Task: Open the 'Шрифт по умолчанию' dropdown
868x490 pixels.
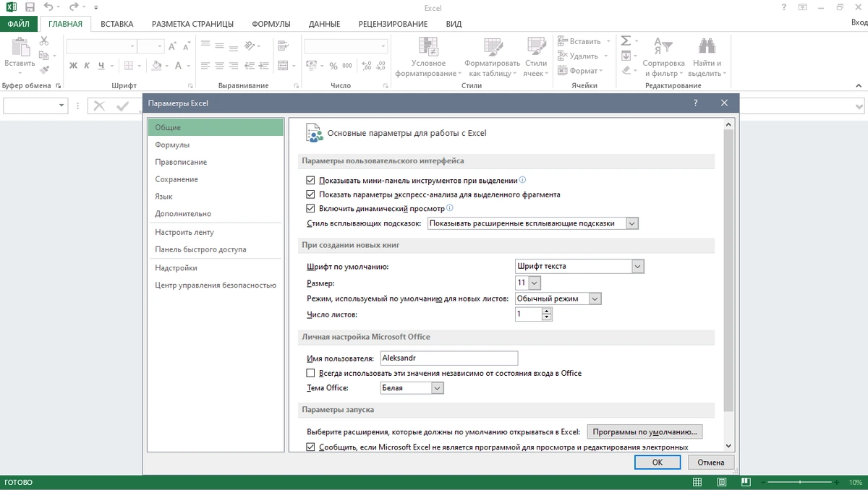Action: coord(637,266)
